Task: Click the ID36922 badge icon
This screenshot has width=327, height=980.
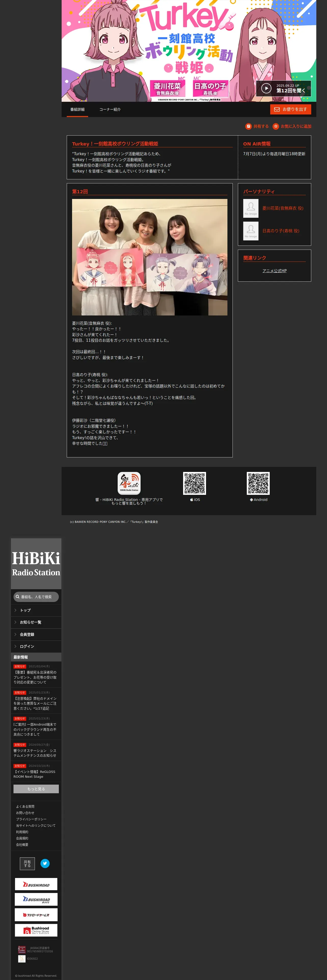Action: pyautogui.click(x=22, y=959)
